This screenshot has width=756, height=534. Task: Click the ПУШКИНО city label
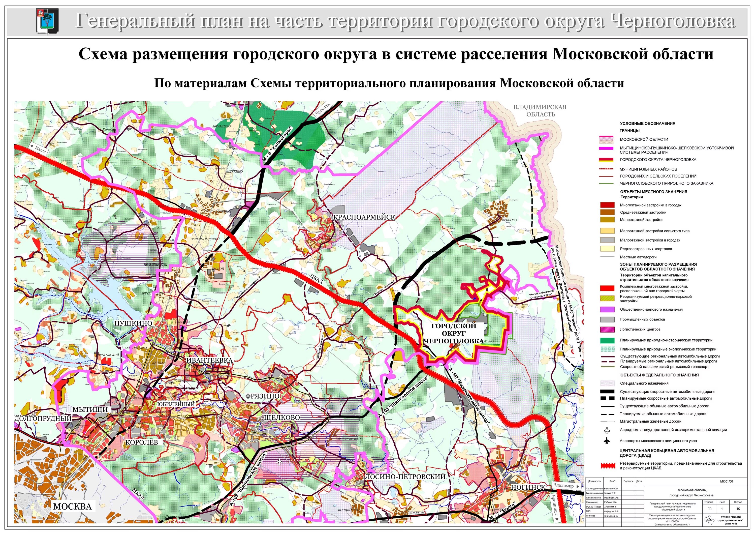point(133,323)
